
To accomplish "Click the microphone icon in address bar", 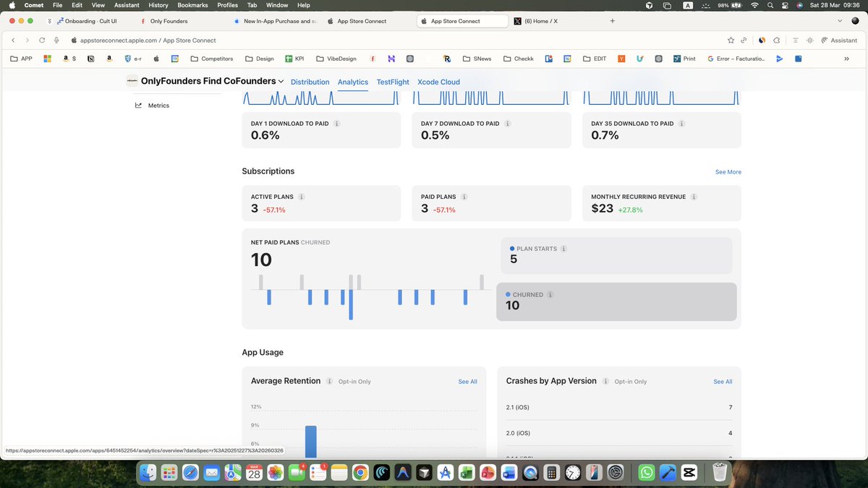I will 57,40.
